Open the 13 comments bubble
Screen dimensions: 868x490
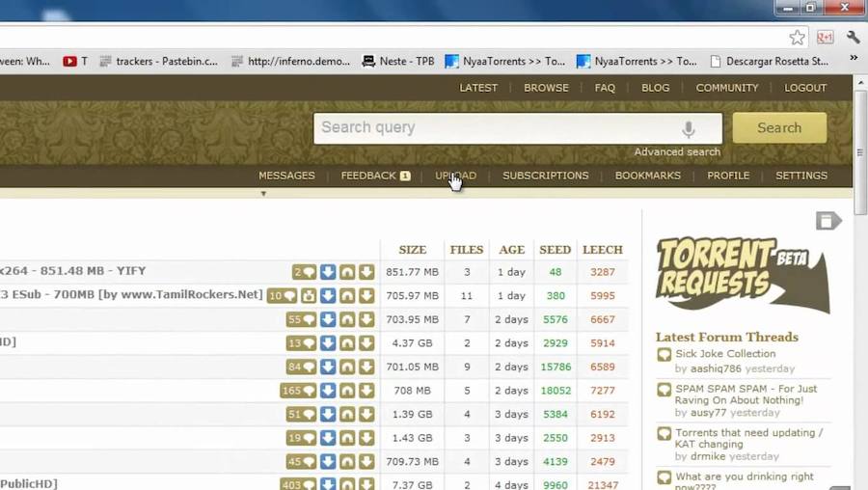[301, 343]
